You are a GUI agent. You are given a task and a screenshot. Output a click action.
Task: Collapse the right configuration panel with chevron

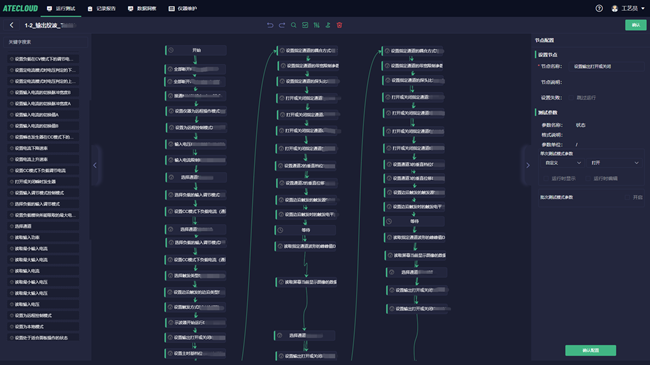(528, 165)
